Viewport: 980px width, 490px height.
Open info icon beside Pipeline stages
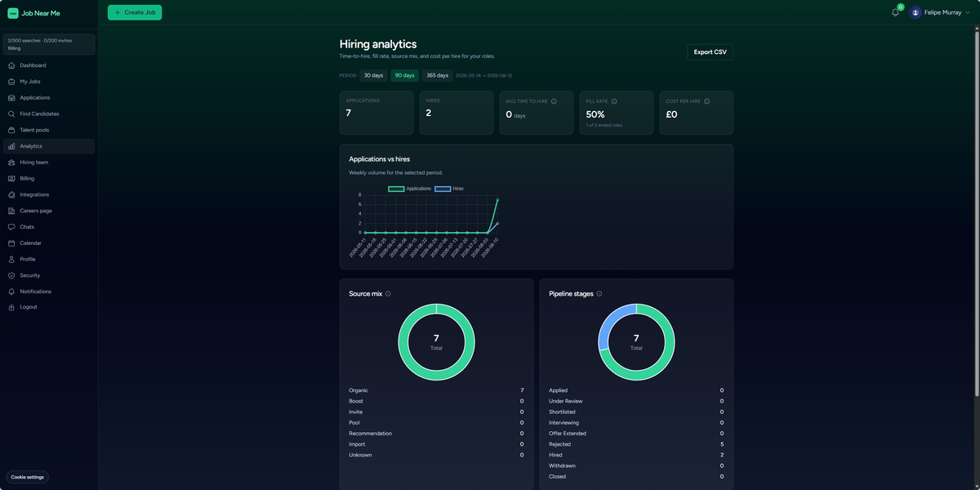[599, 294]
